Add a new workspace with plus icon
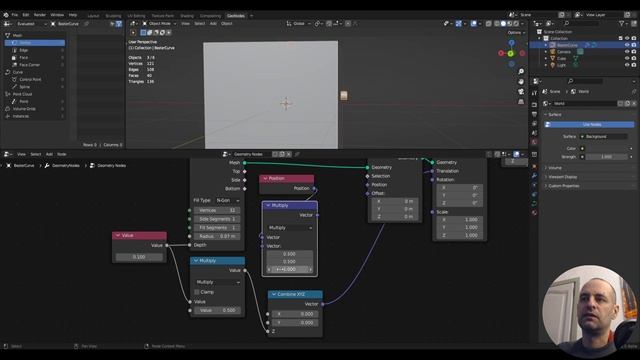The height and width of the screenshot is (360, 640). 251,16
